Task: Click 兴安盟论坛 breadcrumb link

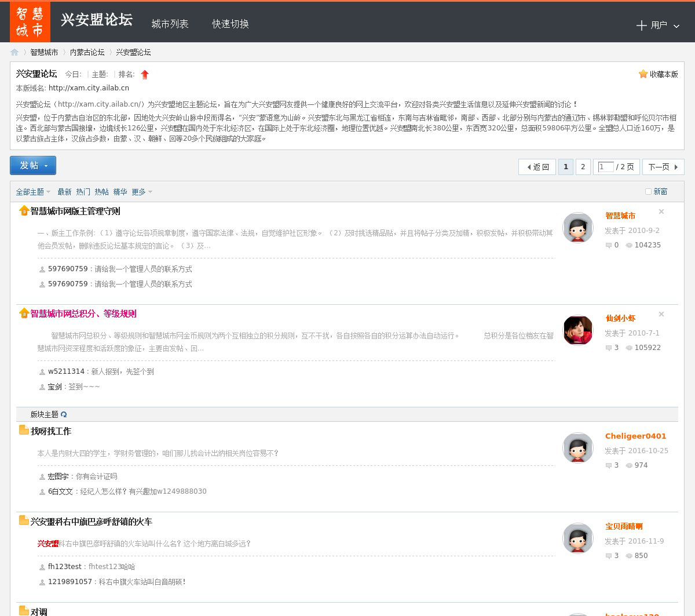Action: (133, 52)
